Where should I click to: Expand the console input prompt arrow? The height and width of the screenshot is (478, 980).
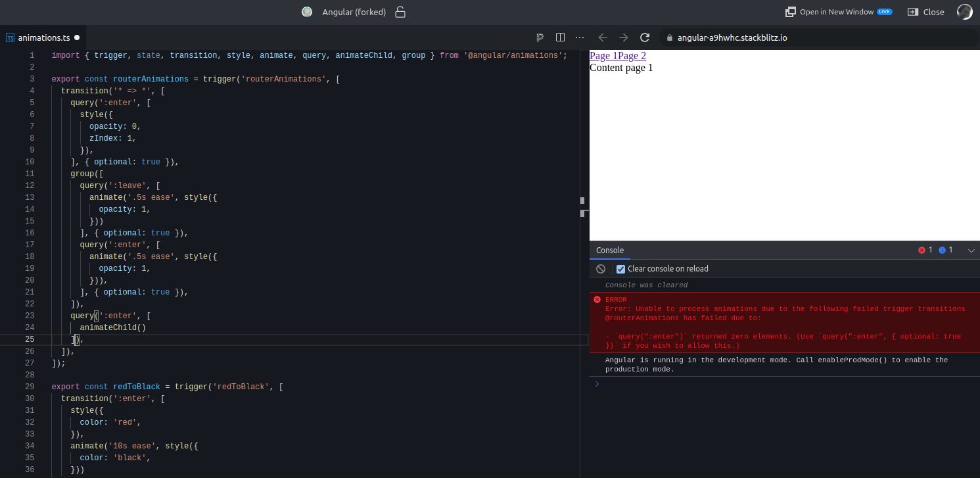point(597,383)
